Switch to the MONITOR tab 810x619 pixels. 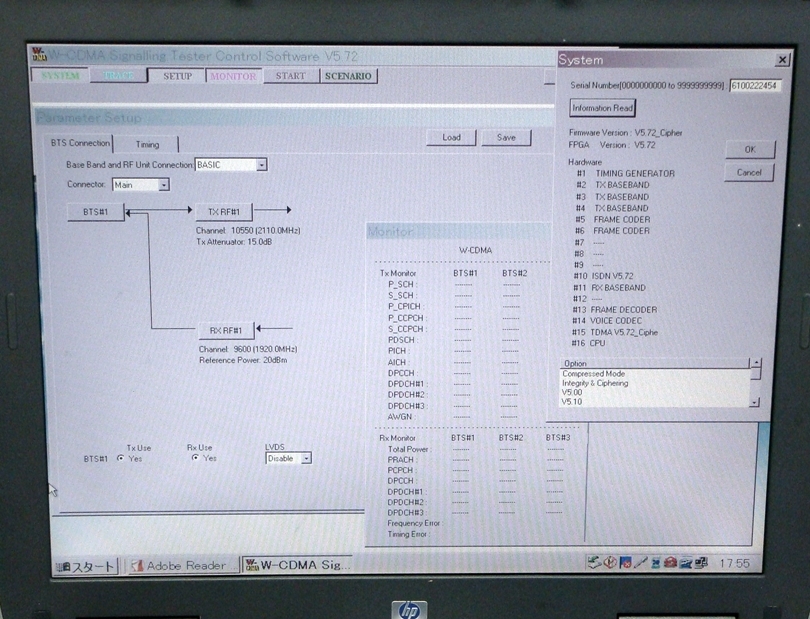tap(233, 76)
